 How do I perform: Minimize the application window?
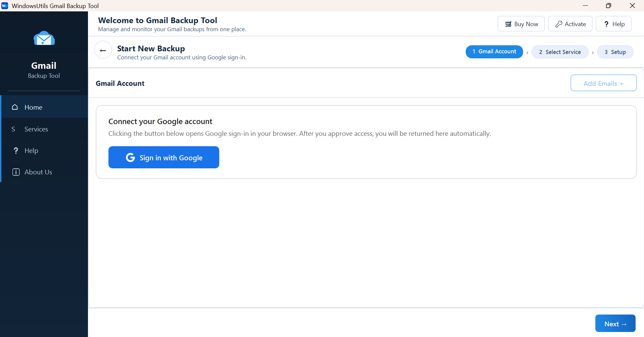pyautogui.click(x=585, y=6)
